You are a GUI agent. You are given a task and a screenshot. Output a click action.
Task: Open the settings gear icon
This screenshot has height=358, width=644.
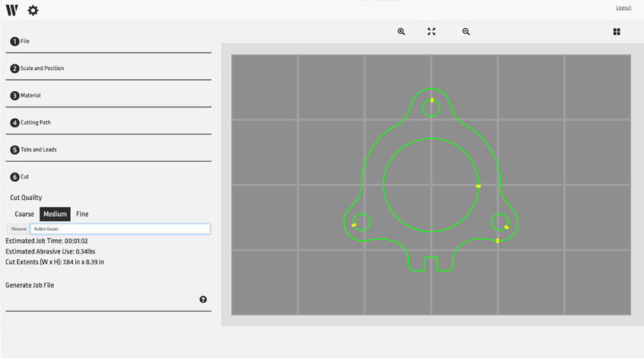[33, 10]
